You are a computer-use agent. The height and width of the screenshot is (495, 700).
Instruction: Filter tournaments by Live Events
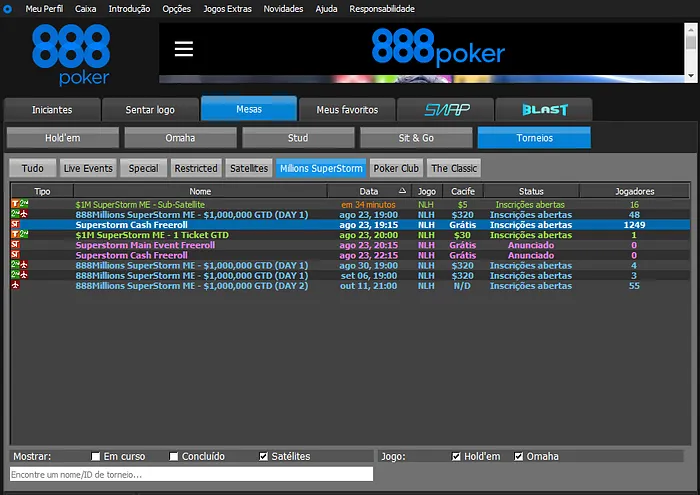pos(88,168)
